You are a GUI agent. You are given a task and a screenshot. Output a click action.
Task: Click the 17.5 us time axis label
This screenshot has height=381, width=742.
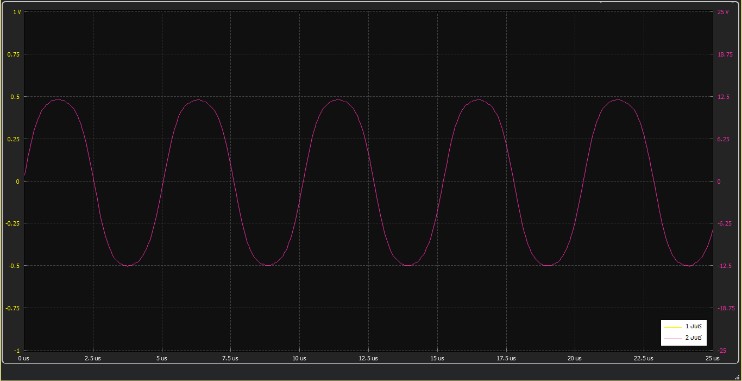coord(506,359)
